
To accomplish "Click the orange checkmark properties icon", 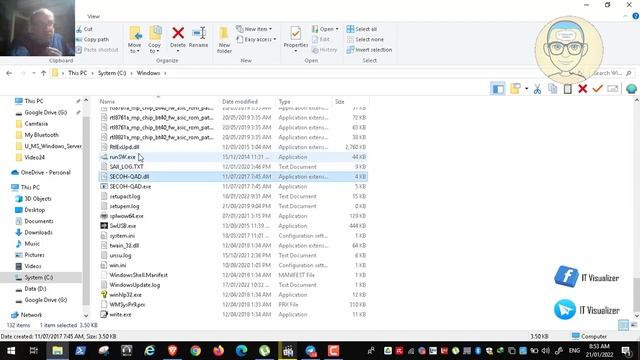I will point(598,89).
